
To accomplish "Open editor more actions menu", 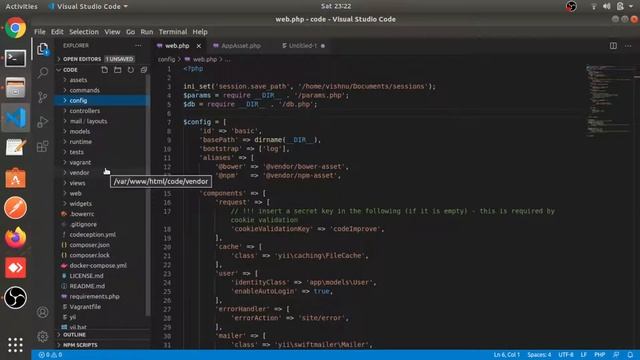I will click(x=628, y=46).
